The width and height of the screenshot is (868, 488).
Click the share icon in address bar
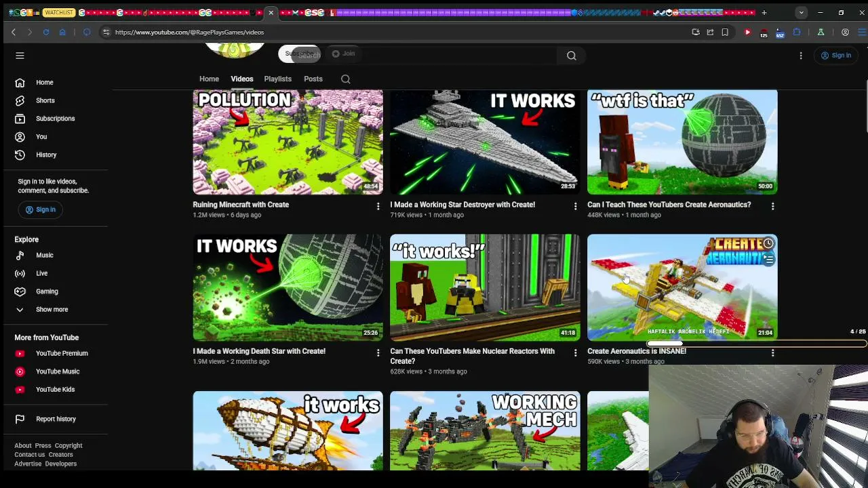[710, 32]
